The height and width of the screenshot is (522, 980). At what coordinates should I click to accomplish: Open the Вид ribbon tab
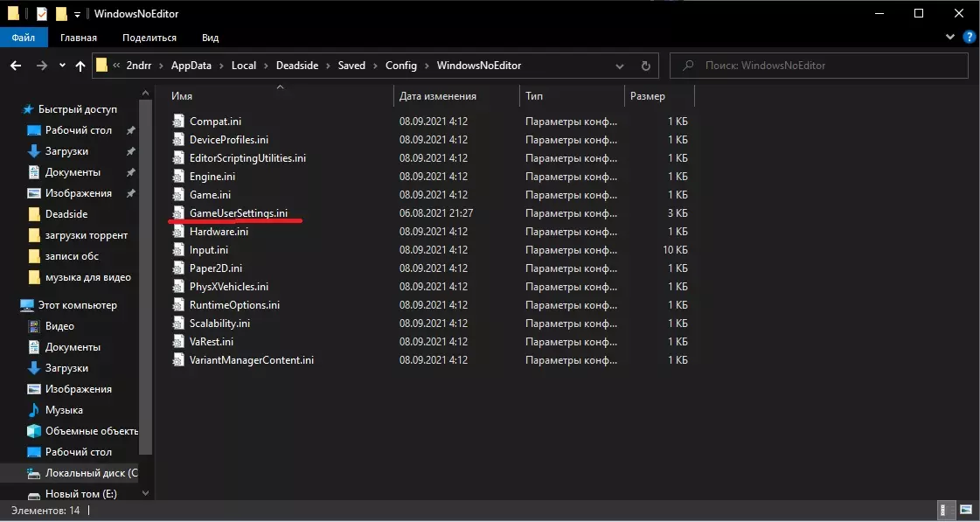(x=210, y=38)
